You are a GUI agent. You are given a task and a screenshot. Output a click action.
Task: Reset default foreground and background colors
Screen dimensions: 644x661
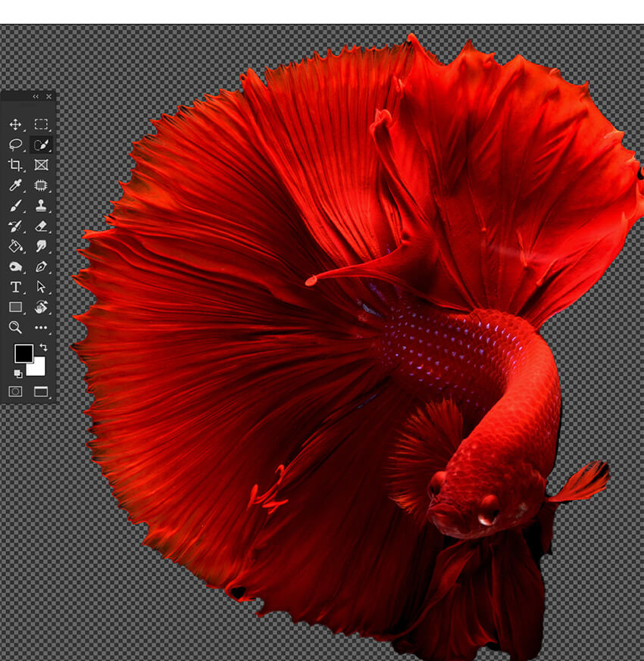17,373
